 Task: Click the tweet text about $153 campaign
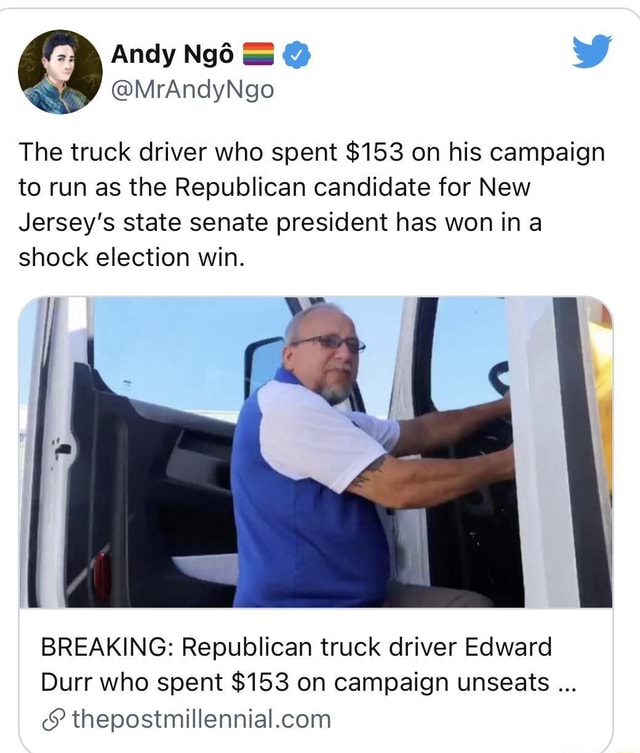click(x=312, y=205)
